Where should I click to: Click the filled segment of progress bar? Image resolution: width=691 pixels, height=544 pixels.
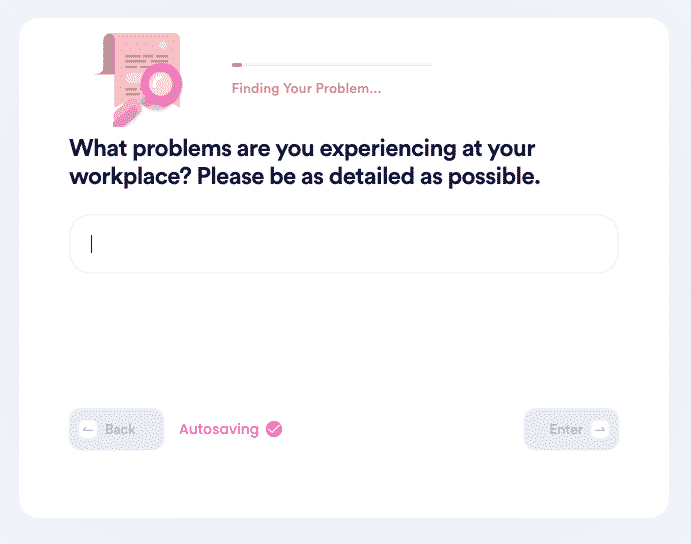pos(237,65)
